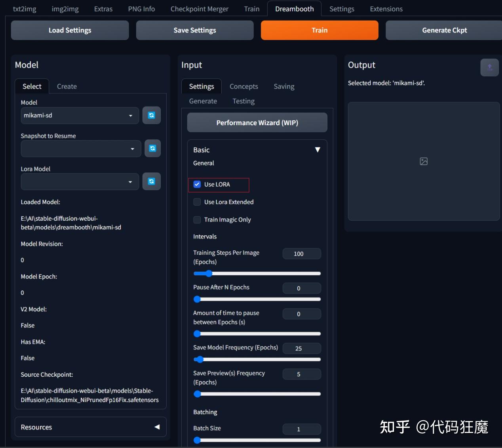Adjust the Batch Size slider
The height and width of the screenshot is (448, 502).
coord(257,440)
